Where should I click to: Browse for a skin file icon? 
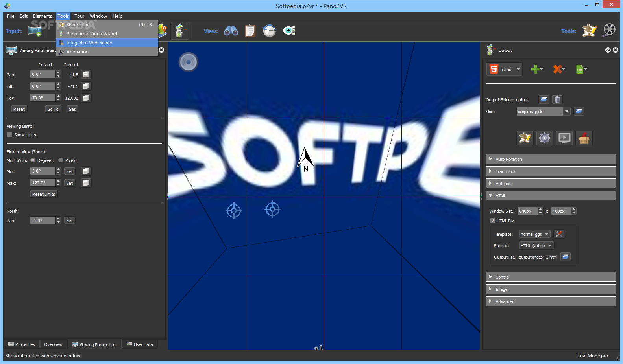pos(579,111)
